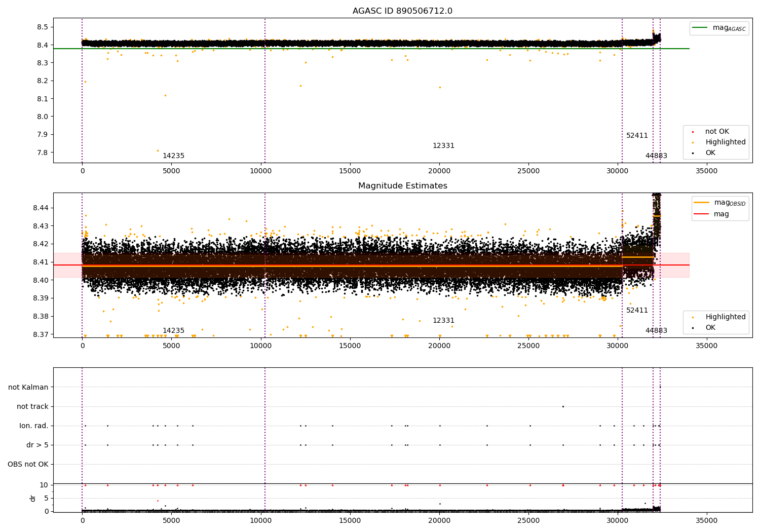Click the lone data point on 'not track' row
The width and height of the screenshot is (760, 532).
(563, 406)
